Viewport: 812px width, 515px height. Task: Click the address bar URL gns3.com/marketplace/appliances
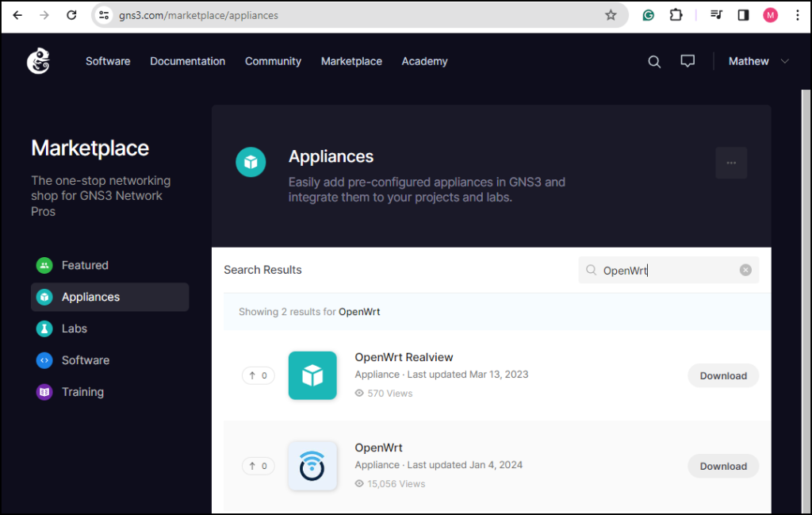(x=198, y=16)
